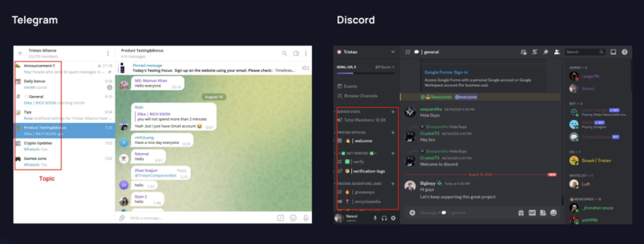
Task: Click the attach paperclip in Telegram
Action: coord(122,217)
